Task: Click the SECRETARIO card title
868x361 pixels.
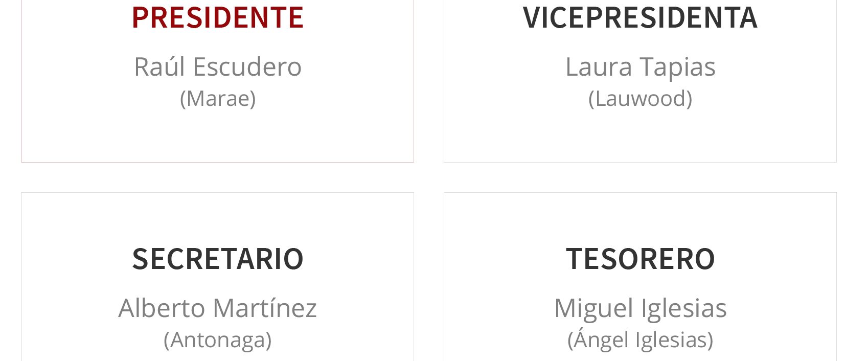Action: click(x=218, y=258)
